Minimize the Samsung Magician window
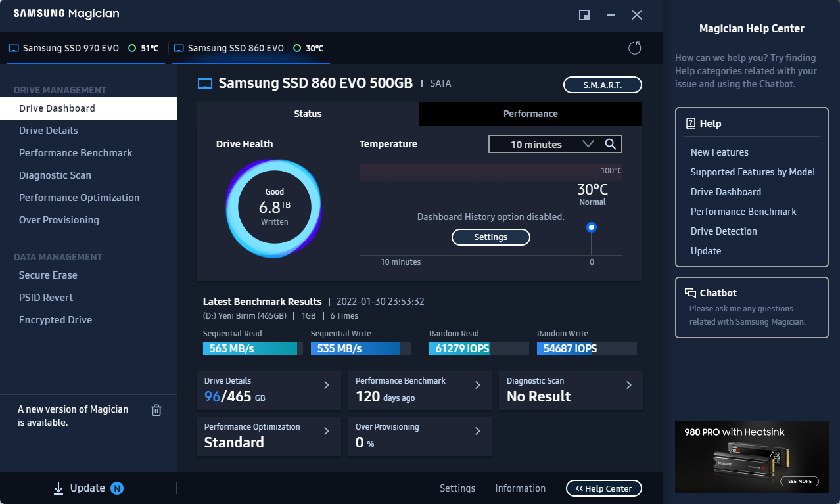This screenshot has height=504, width=840. coord(611,14)
